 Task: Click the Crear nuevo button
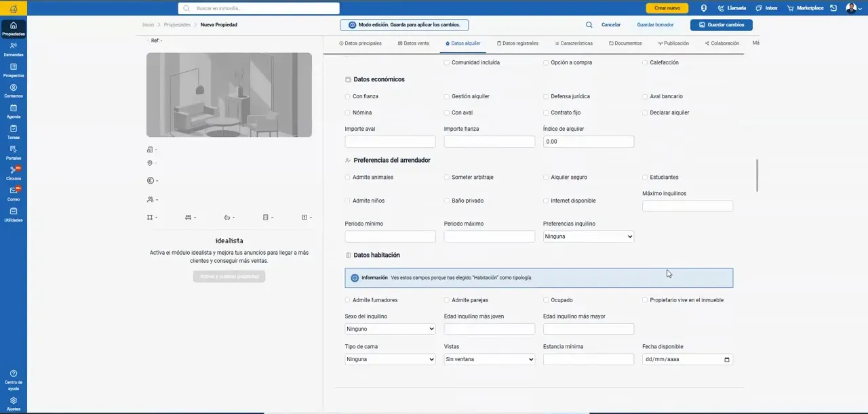(x=667, y=8)
